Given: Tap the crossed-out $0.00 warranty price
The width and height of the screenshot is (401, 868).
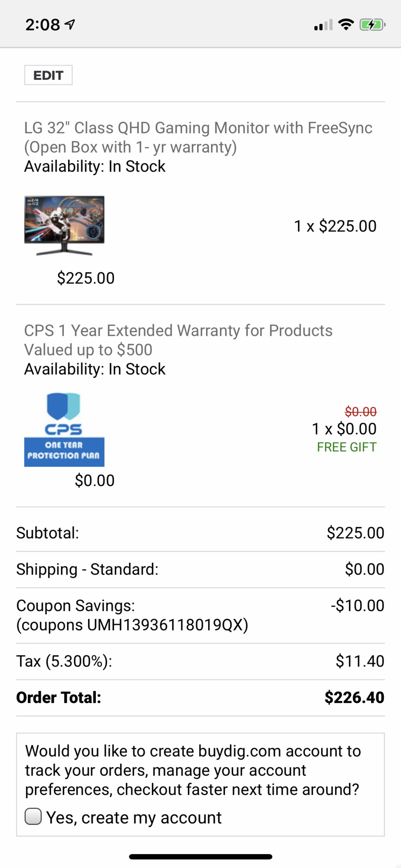Looking at the screenshot, I should tap(360, 411).
